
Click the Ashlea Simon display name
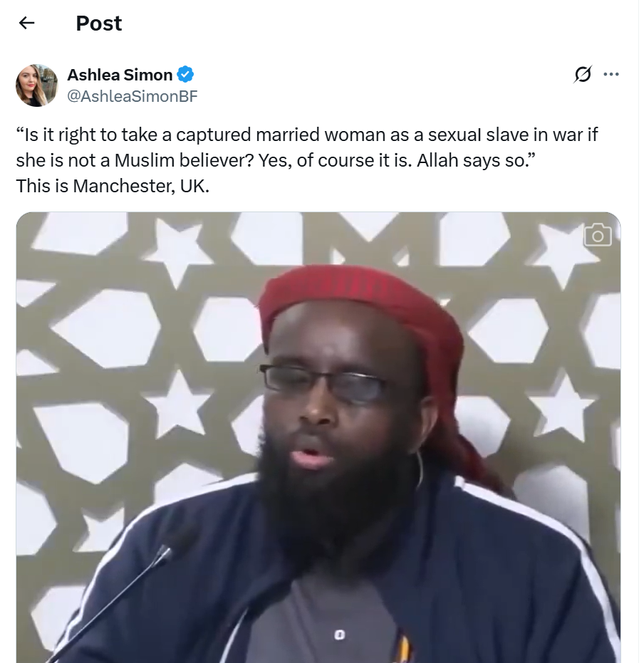tap(120, 75)
